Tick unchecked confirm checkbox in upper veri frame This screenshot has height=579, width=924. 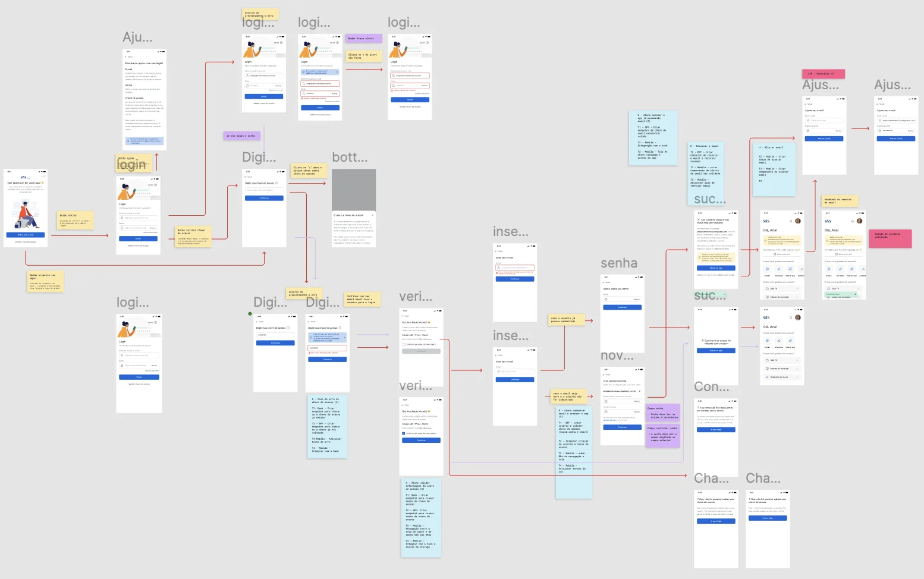coord(403,344)
